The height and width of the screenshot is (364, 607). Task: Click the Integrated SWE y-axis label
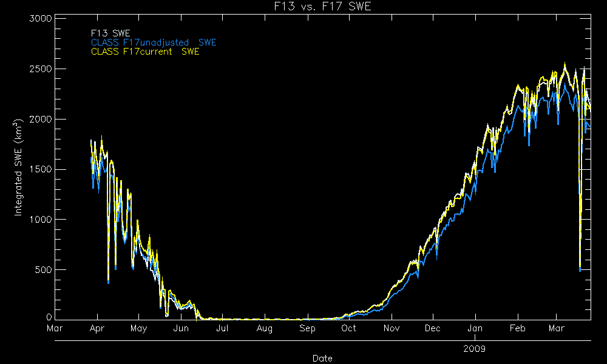point(19,167)
